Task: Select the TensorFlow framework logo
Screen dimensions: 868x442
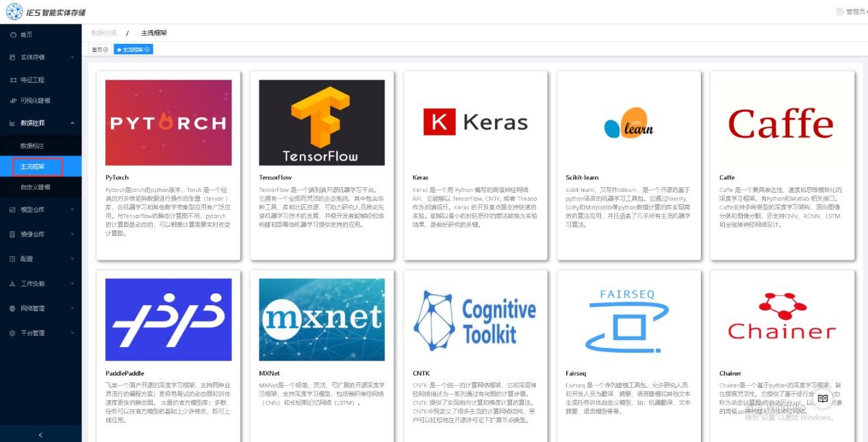Action: [322, 123]
